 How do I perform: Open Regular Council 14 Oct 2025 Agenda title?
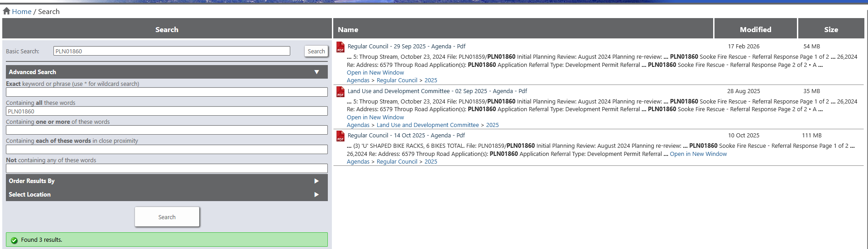(x=406, y=135)
